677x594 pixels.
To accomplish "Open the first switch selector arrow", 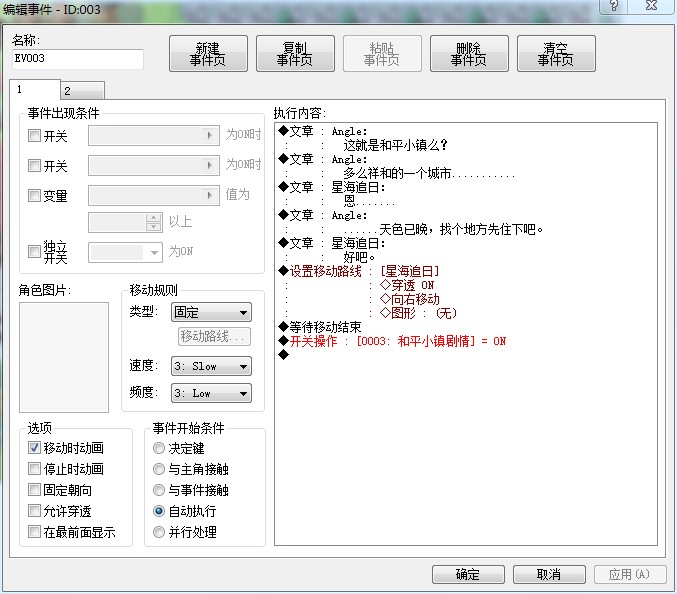I will coord(210,136).
